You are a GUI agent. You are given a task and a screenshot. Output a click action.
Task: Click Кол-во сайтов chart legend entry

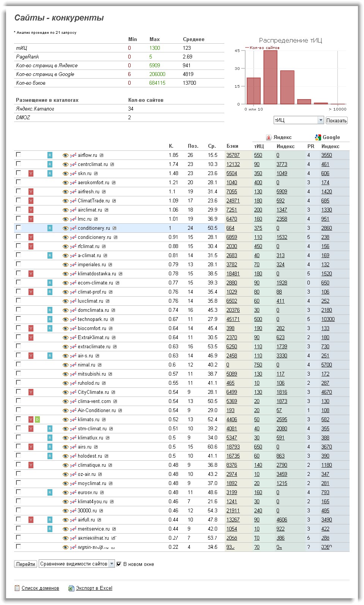262,48
